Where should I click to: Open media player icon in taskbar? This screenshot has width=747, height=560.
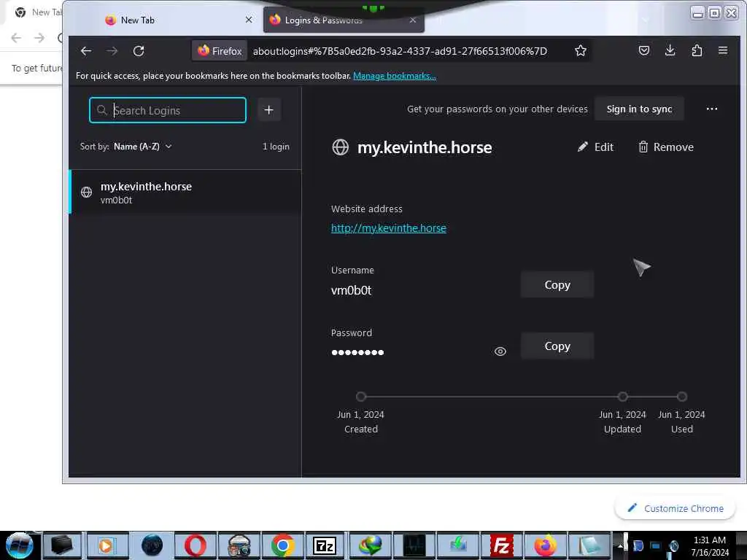click(x=107, y=545)
